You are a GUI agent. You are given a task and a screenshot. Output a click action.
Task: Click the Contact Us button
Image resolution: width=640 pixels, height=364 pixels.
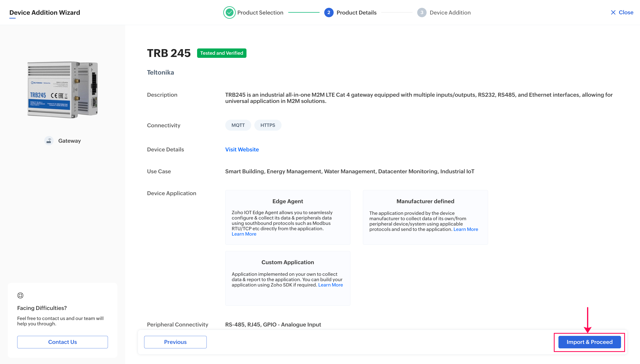coord(63,342)
